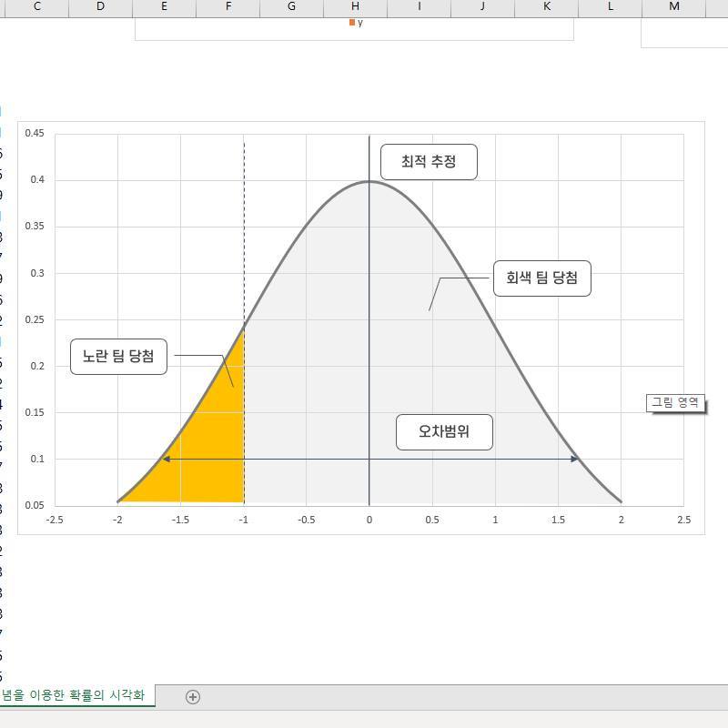Select column J header

click(482, 8)
